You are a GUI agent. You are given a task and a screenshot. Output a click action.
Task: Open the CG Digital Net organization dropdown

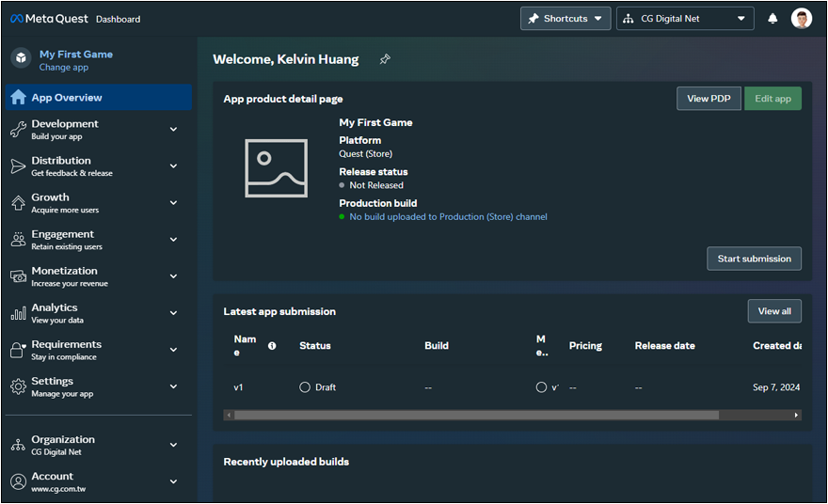click(x=685, y=19)
